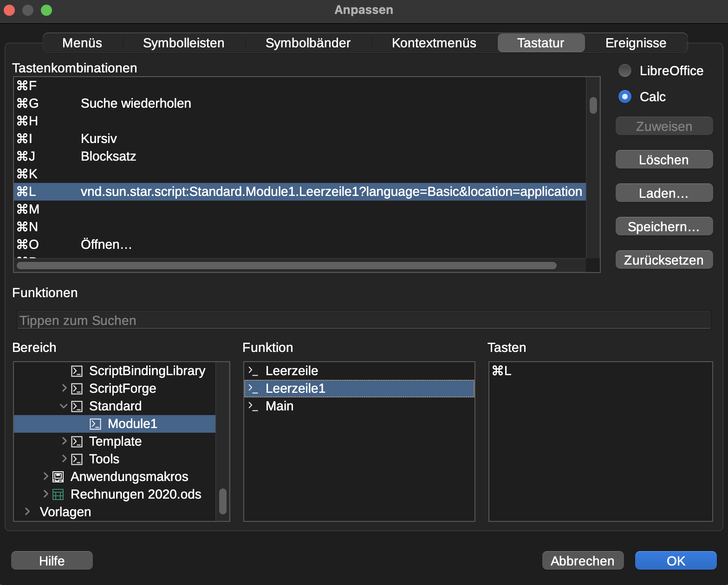Image resolution: width=728 pixels, height=585 pixels.
Task: Select Standard in the Bereich tree
Action: point(115,406)
